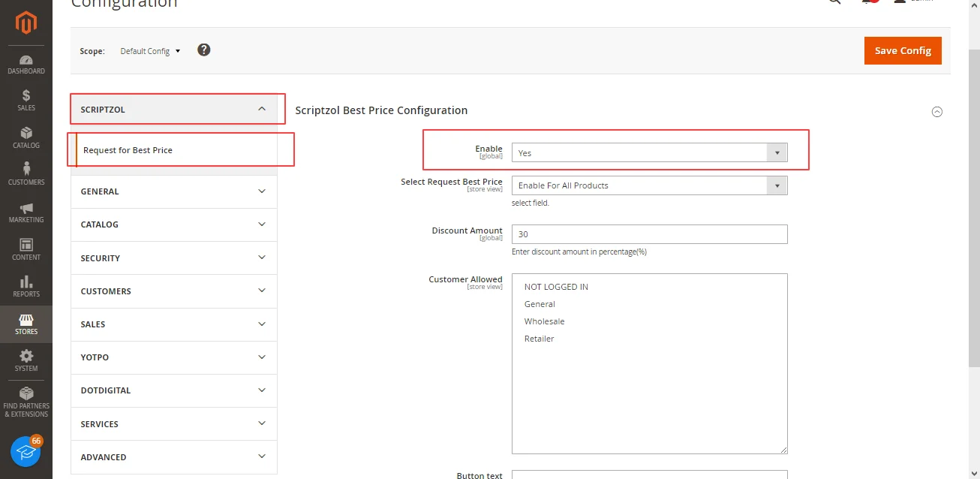Collapse the SCRIPTZOL section
Image resolution: width=980 pixels, height=479 pixels.
pyautogui.click(x=174, y=109)
